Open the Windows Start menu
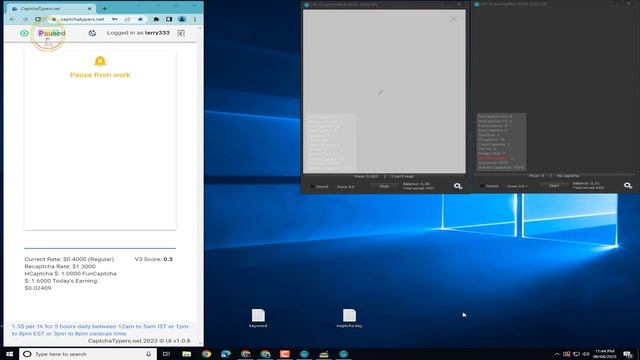Image resolution: width=640 pixels, height=360 pixels. pos(9,354)
